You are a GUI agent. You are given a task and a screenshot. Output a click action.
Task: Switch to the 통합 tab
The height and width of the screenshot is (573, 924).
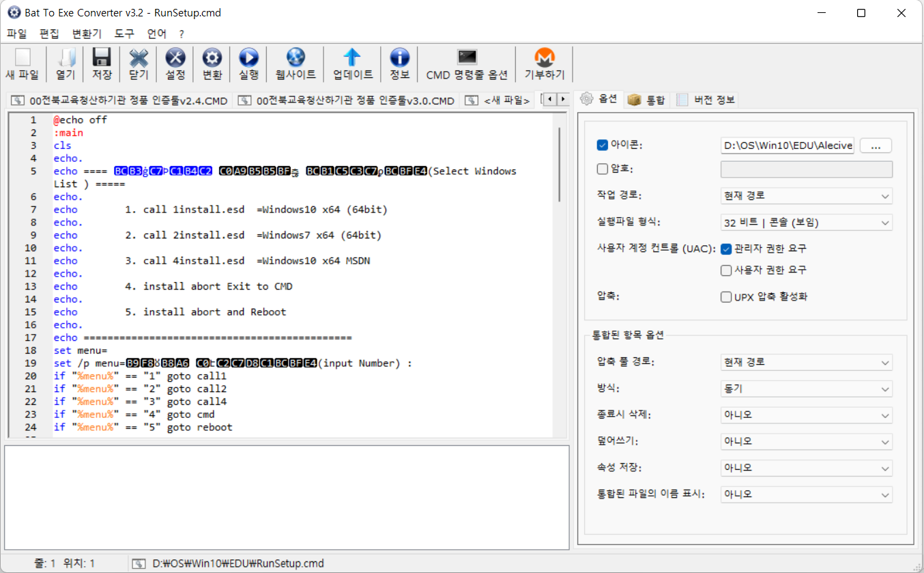[x=646, y=100]
